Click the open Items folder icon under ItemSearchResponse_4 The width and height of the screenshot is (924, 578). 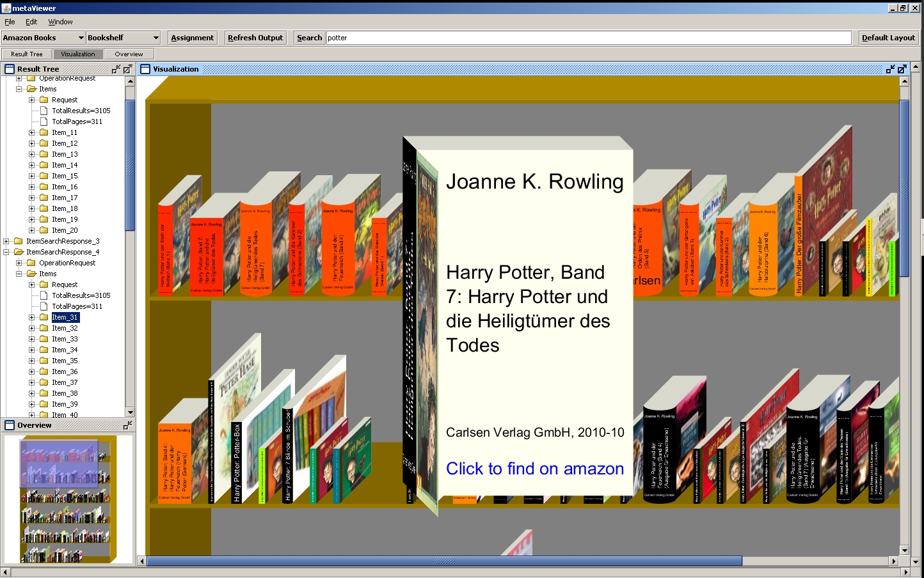tap(31, 274)
